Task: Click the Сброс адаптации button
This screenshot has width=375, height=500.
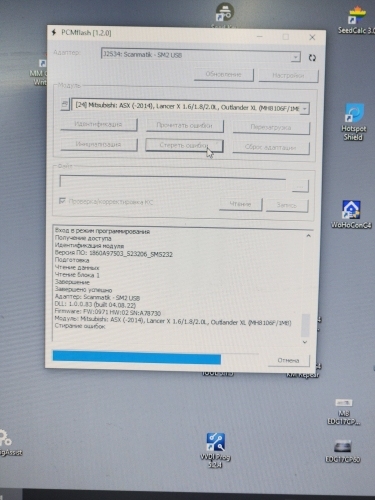Action: (270, 147)
